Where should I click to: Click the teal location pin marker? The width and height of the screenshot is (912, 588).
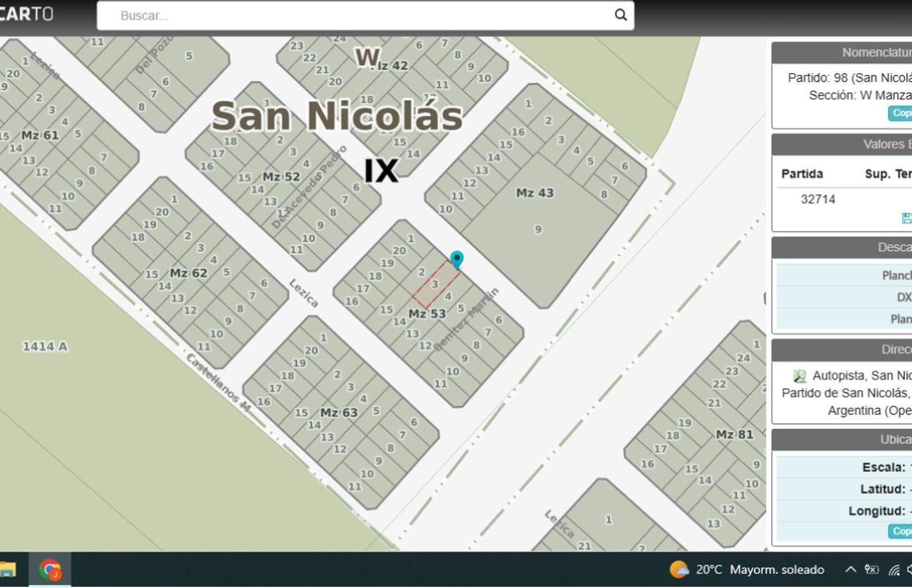point(457,260)
